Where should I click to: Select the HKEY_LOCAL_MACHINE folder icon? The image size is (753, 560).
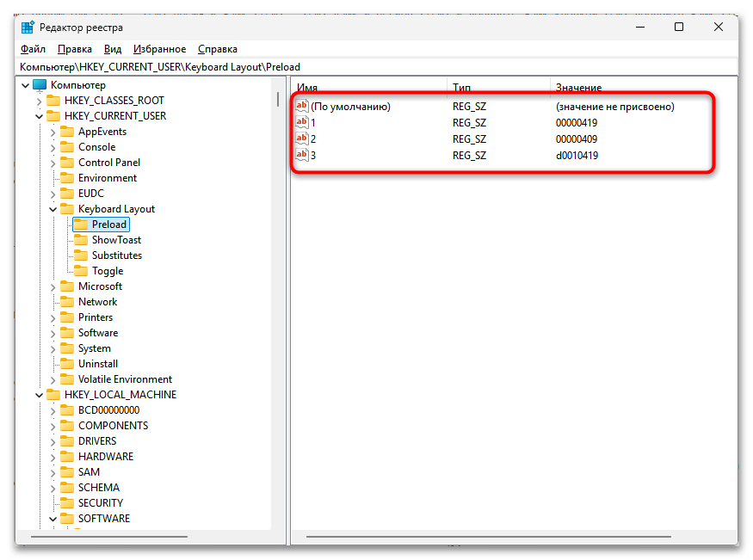pos(53,395)
